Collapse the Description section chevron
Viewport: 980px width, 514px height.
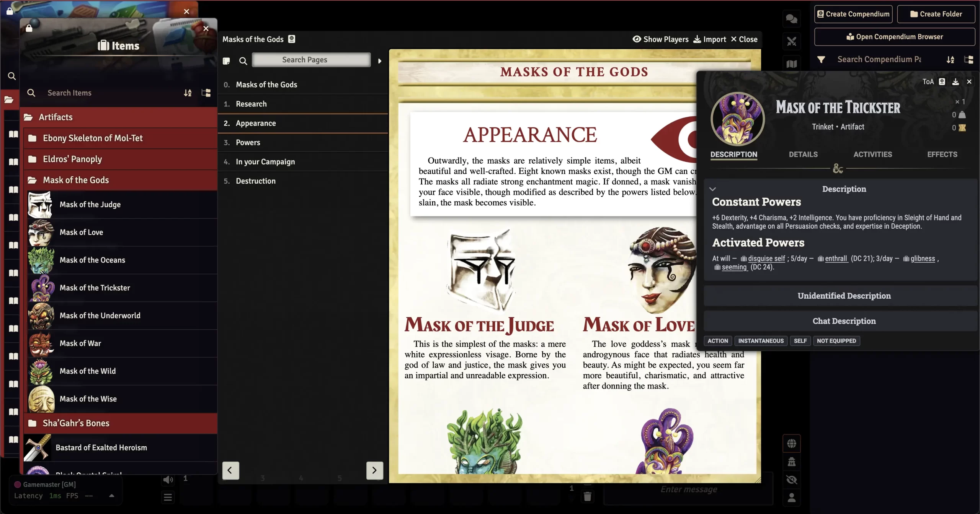coord(712,189)
